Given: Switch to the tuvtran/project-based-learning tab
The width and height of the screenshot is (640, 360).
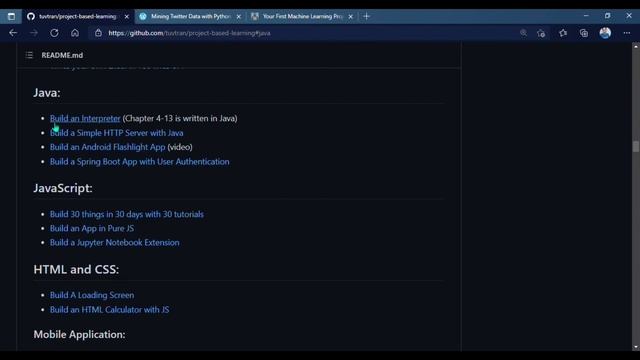Looking at the screenshot, I should pos(78,16).
